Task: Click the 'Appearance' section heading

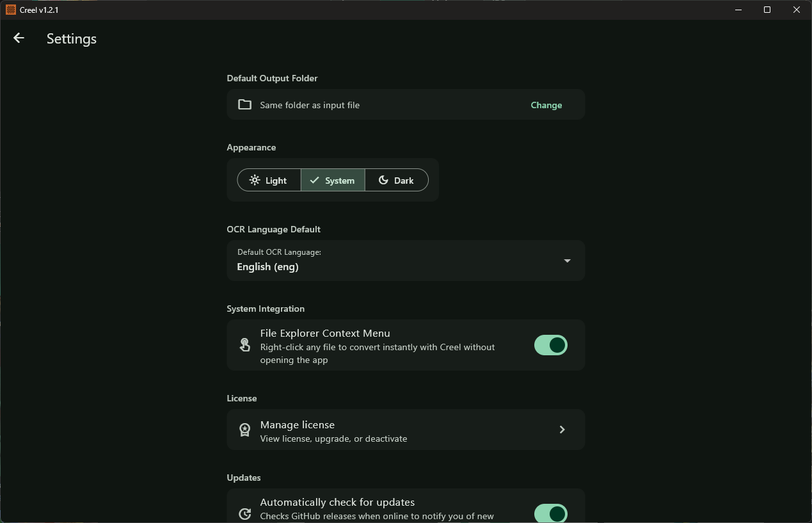Action: 251,147
